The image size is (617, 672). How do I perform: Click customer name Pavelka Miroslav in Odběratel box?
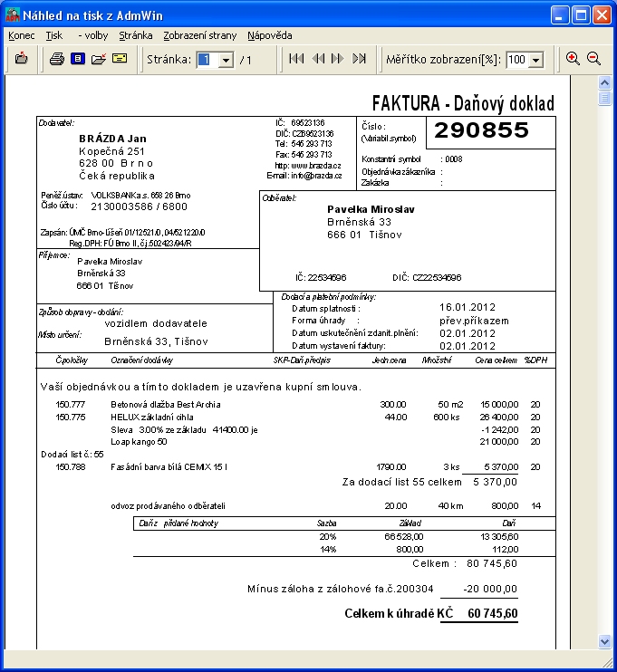click(x=371, y=209)
